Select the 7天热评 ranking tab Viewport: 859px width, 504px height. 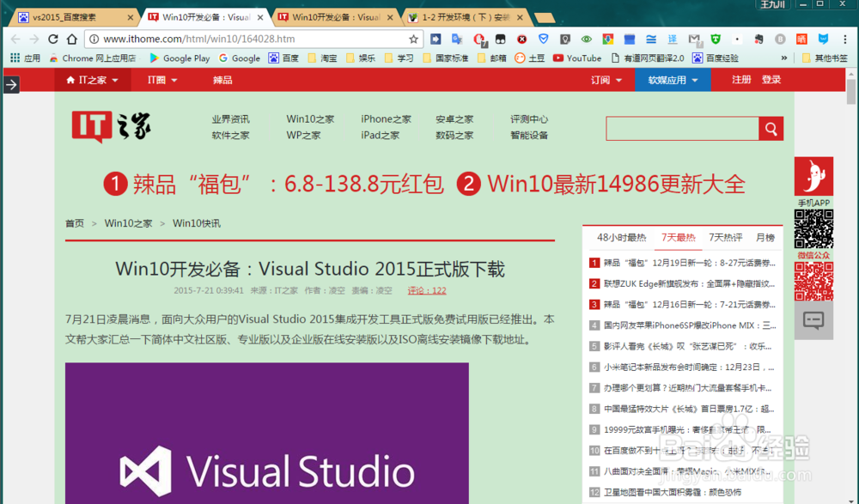click(725, 238)
